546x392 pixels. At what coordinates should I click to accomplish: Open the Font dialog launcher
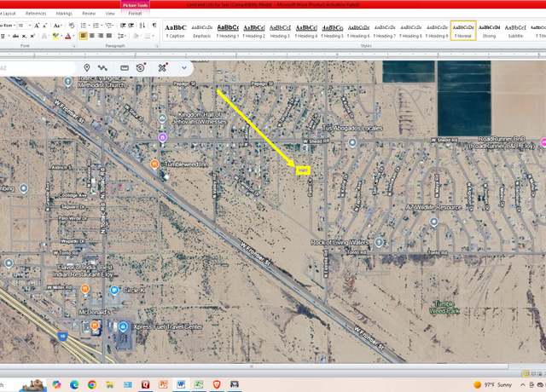tap(74, 46)
